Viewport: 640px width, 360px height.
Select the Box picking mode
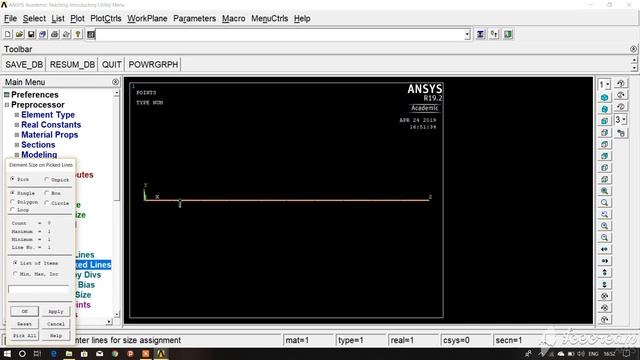click(x=47, y=193)
